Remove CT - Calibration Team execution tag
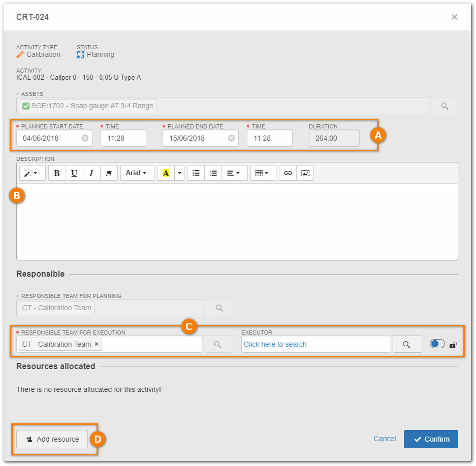476x466 pixels. click(x=97, y=344)
